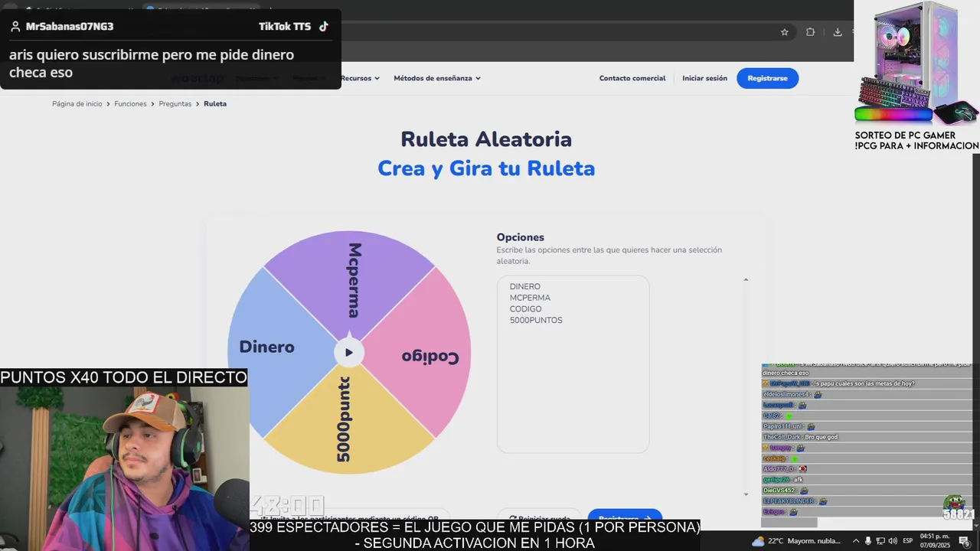Viewport: 980px width, 551px height.
Task: Open the Windows notification center icon
Action: 964,541
